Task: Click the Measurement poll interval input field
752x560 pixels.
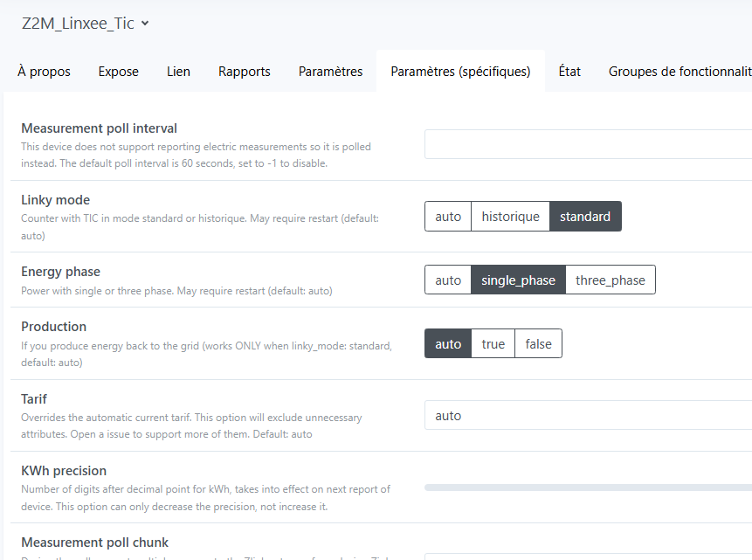Action: pos(587,144)
